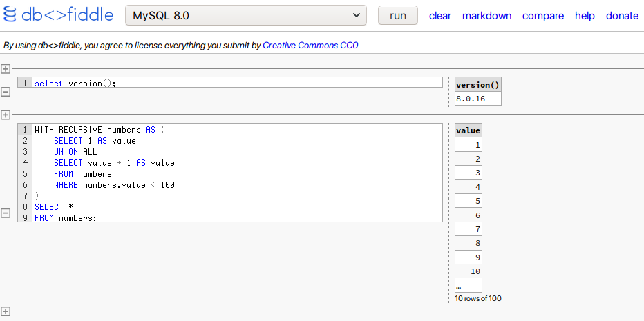Click into the select version() editor
This screenshot has height=321, width=644.
tap(230, 83)
